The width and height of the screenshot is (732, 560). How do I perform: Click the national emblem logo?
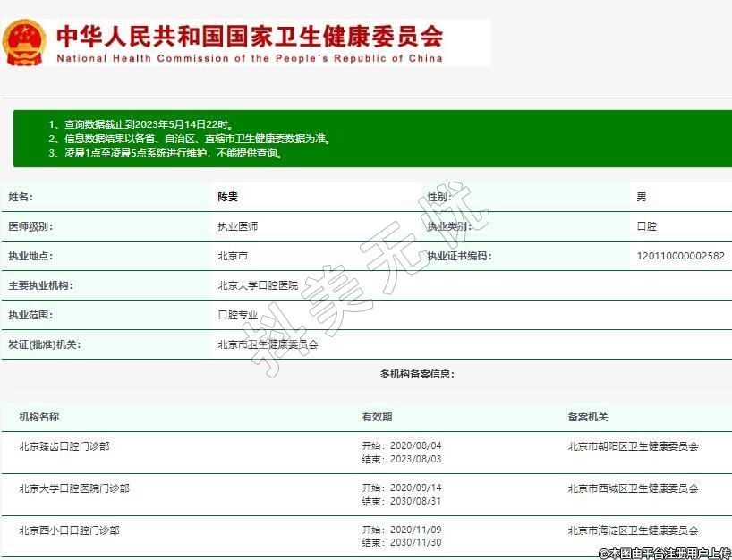tap(24, 42)
